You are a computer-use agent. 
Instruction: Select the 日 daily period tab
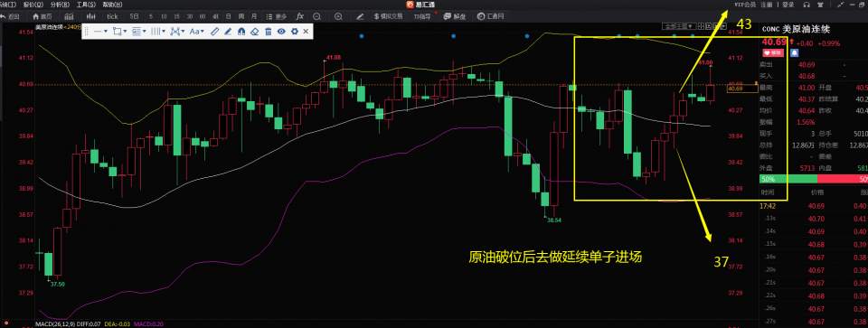(228, 16)
